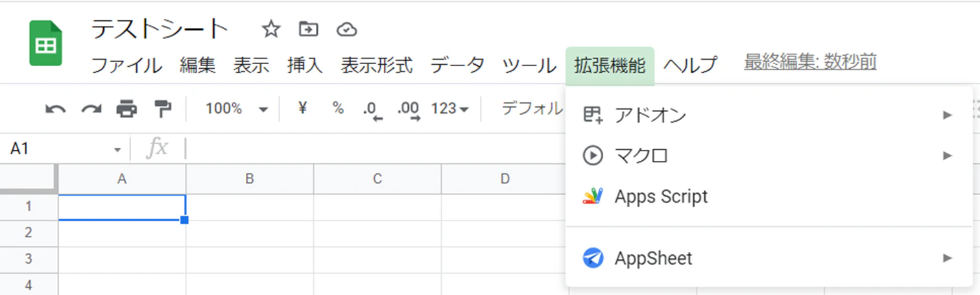Close the 拡張機能 menu
980x295 pixels.
(610, 65)
